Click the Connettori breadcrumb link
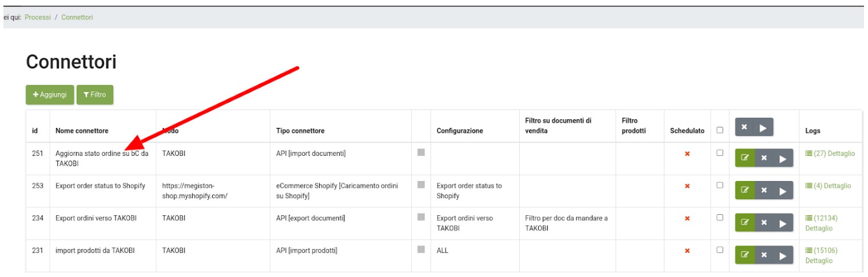This screenshot has height=277, width=868. 77,17
